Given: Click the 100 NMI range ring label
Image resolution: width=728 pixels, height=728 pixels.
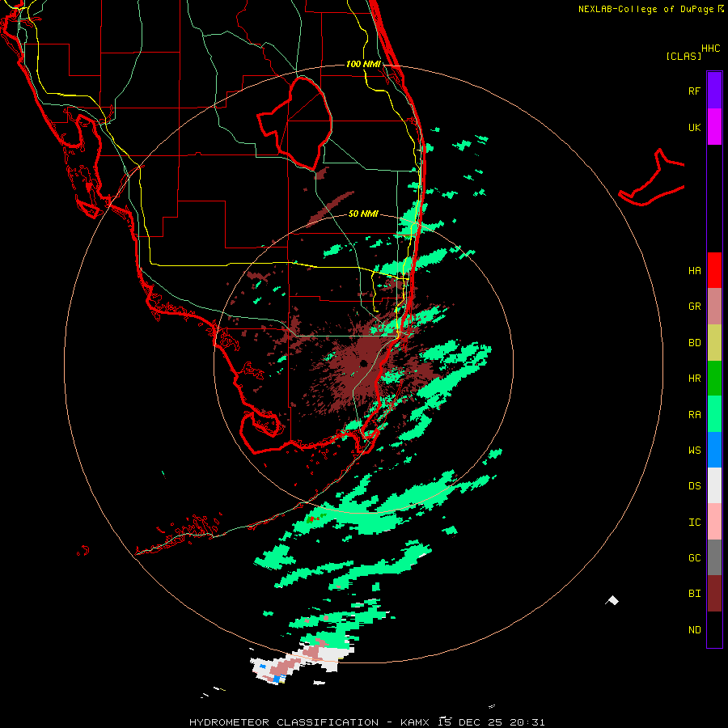Looking at the screenshot, I should pos(363,64).
